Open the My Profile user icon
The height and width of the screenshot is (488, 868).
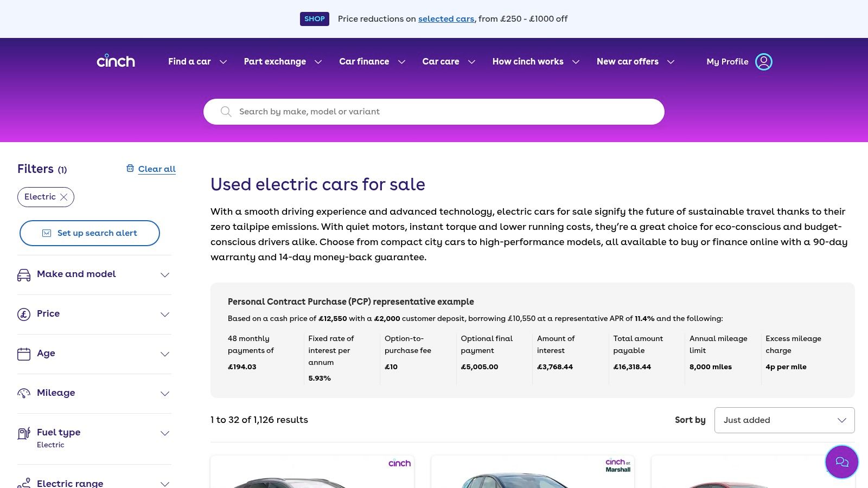click(763, 62)
